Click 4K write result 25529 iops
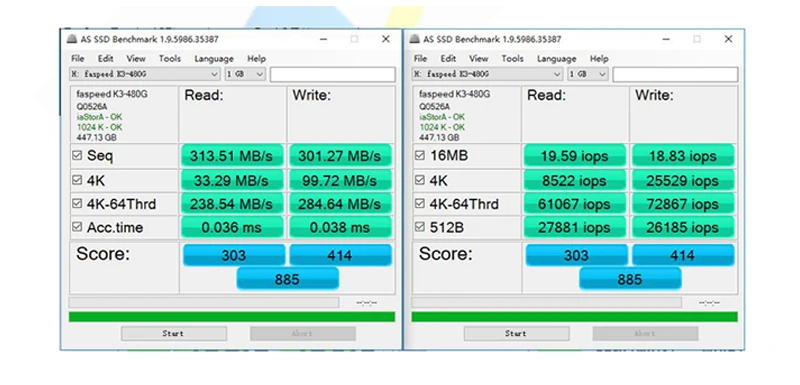 point(683,180)
